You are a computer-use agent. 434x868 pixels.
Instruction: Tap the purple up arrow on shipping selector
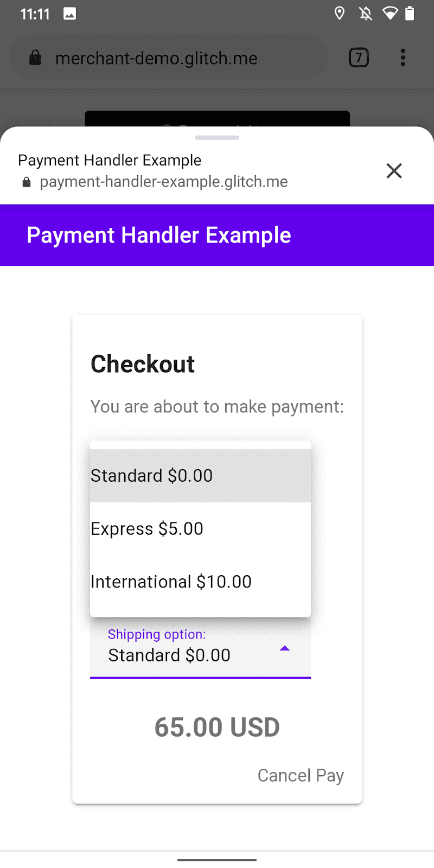(285, 648)
